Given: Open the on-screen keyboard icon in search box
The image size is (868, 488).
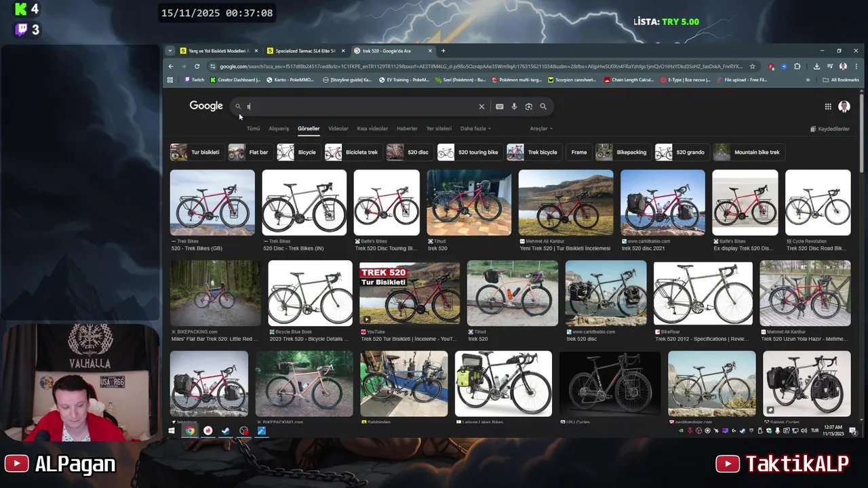Looking at the screenshot, I should 500,106.
